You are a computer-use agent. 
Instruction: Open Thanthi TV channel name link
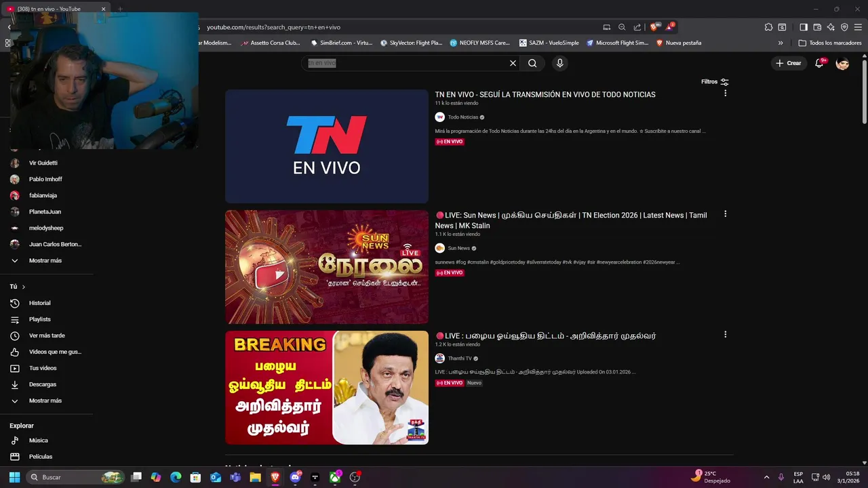click(x=460, y=359)
